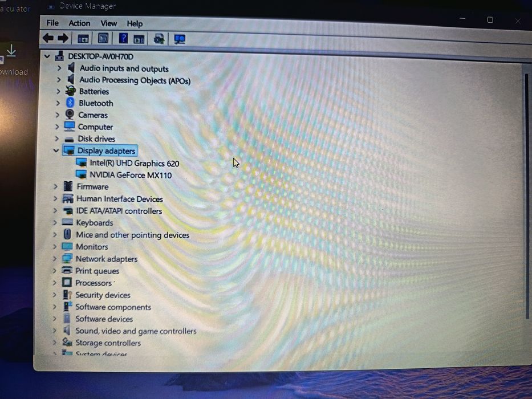Click the Cameras webcam icon
This screenshot has height=399, width=532.
[x=70, y=115]
